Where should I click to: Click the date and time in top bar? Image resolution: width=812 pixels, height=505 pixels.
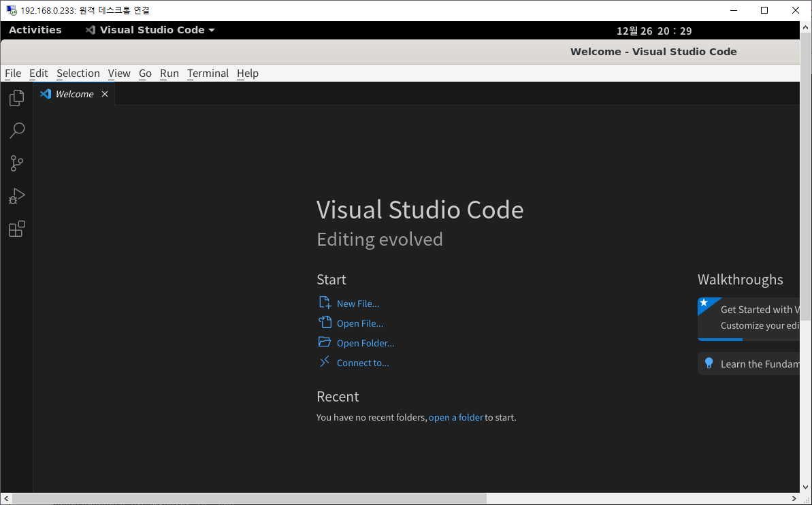tap(654, 31)
